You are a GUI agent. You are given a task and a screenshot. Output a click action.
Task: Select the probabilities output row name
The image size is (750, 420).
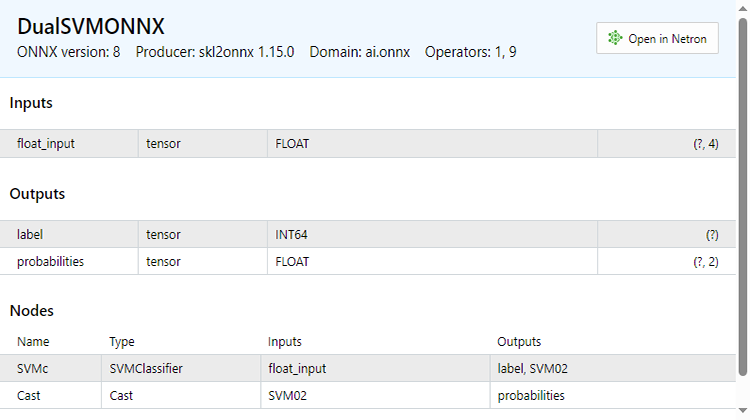[x=50, y=261]
